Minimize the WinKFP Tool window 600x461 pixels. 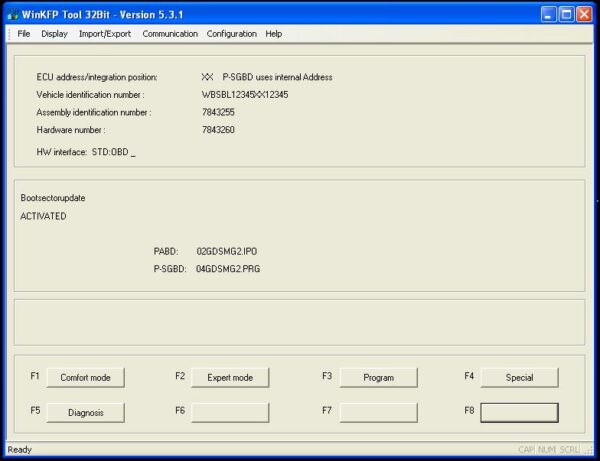(549, 13)
